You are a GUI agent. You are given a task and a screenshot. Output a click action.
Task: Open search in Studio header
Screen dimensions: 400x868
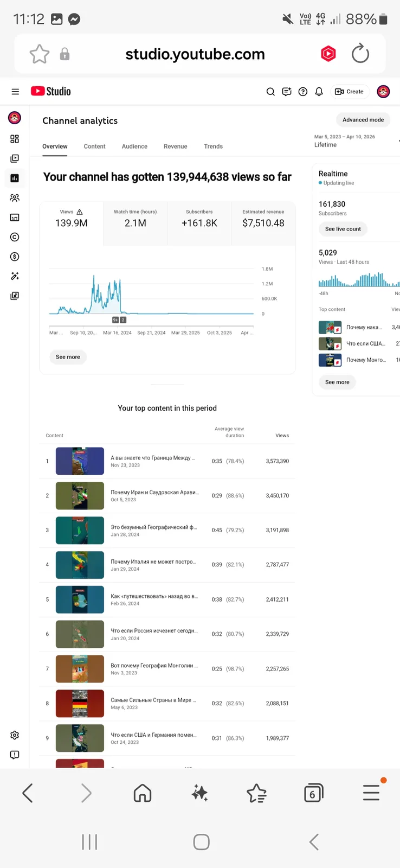click(x=270, y=92)
